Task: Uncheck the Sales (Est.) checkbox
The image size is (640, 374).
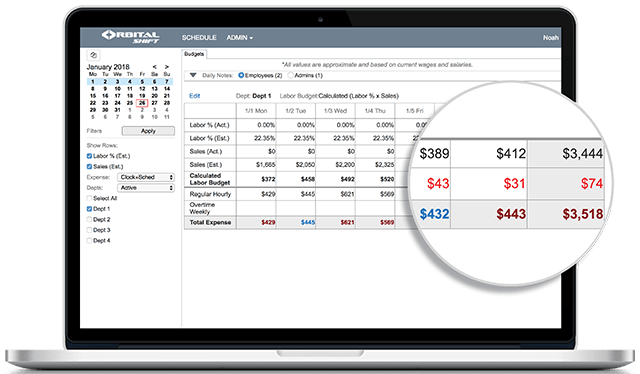Action: pyautogui.click(x=89, y=167)
